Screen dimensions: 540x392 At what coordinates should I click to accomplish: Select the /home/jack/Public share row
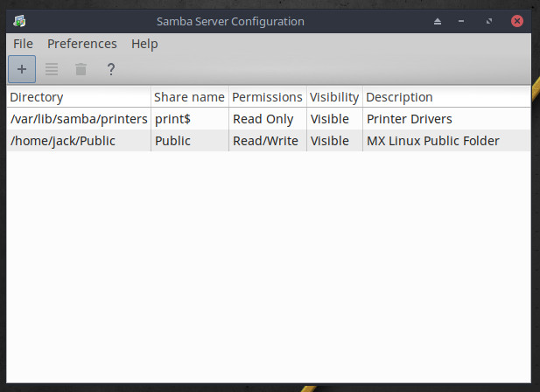pyautogui.click(x=63, y=141)
